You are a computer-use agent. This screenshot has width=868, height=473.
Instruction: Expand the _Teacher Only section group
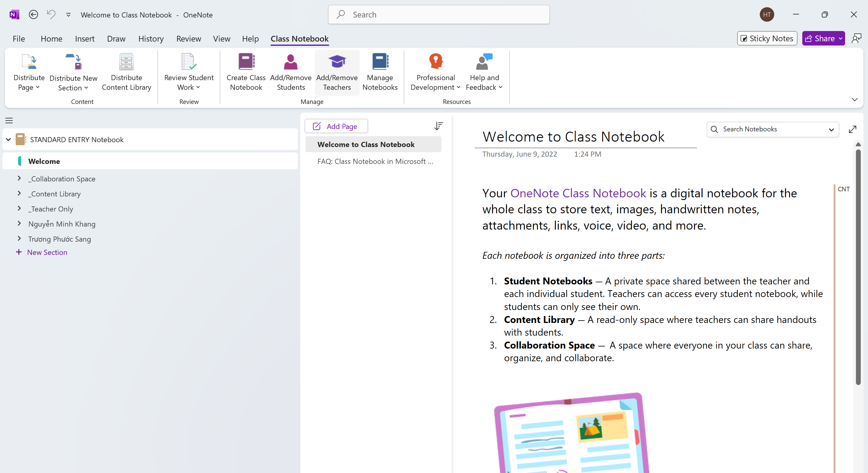pyautogui.click(x=19, y=209)
